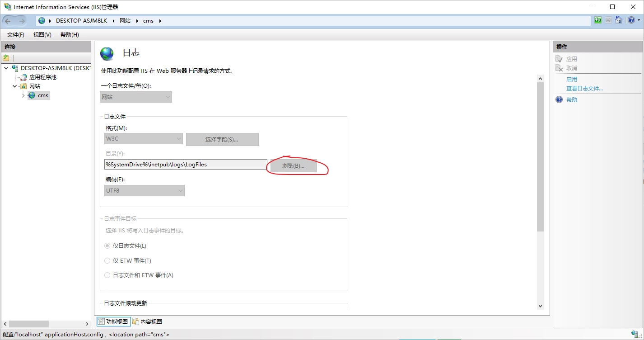This screenshot has height=340, width=644.
Task: Open the 帮助(H) menu
Action: tap(70, 35)
